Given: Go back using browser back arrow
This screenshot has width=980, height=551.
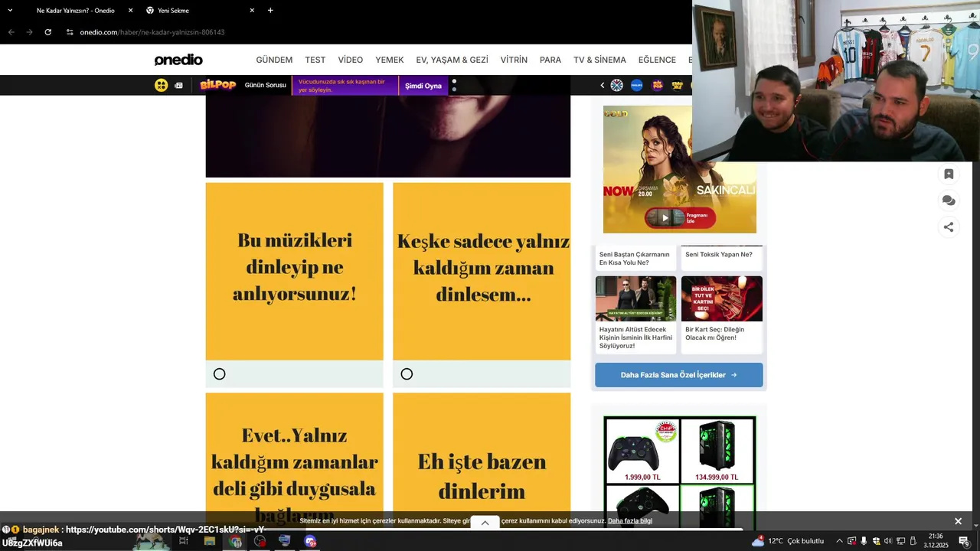Looking at the screenshot, I should pyautogui.click(x=11, y=32).
